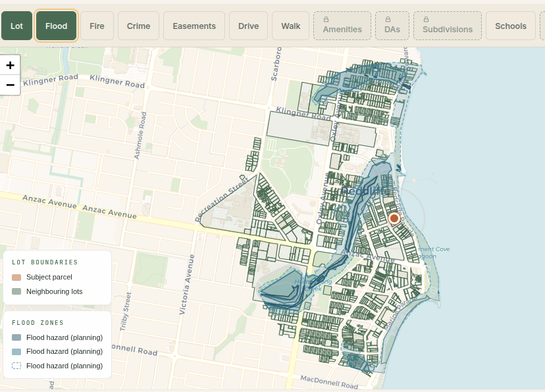Enable the Fire layer
The width and height of the screenshot is (545, 392).
click(97, 26)
